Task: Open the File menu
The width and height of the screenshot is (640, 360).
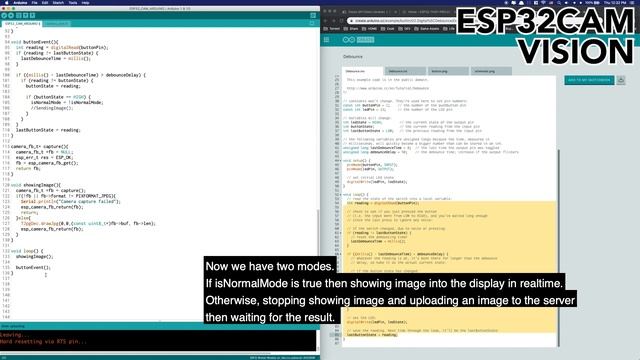Action: click(x=34, y=2)
